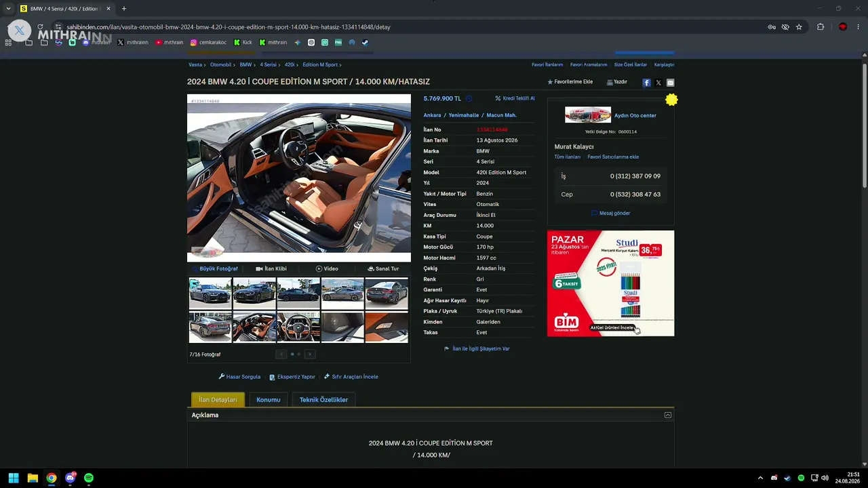Viewport: 868px width, 488px height.
Task: Open the Steam bookmark icon
Action: click(365, 42)
